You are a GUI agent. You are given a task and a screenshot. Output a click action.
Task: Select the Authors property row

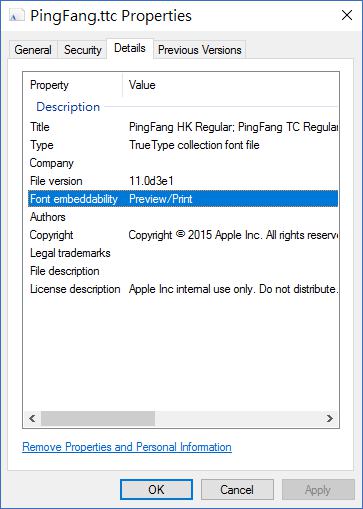pos(183,217)
